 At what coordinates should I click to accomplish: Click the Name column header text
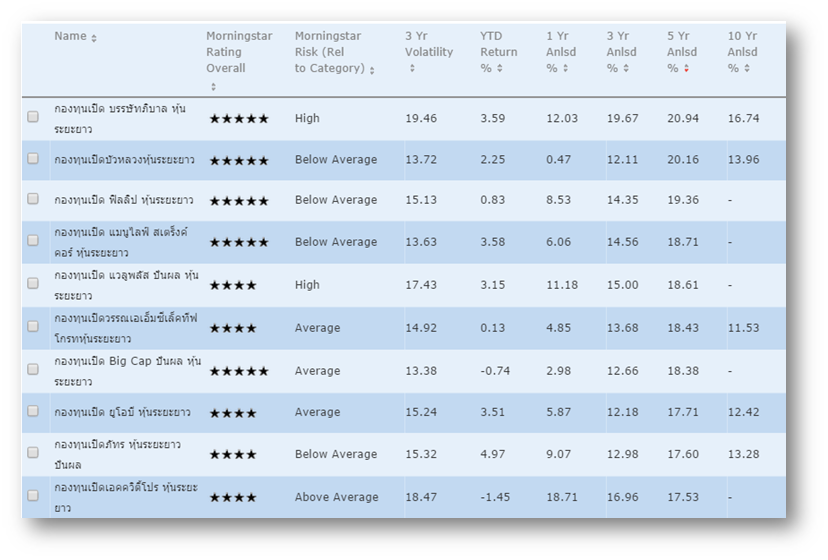pyautogui.click(x=70, y=37)
